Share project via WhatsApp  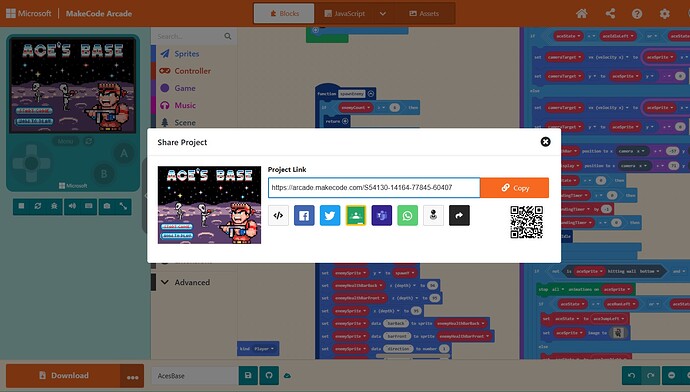(407, 216)
